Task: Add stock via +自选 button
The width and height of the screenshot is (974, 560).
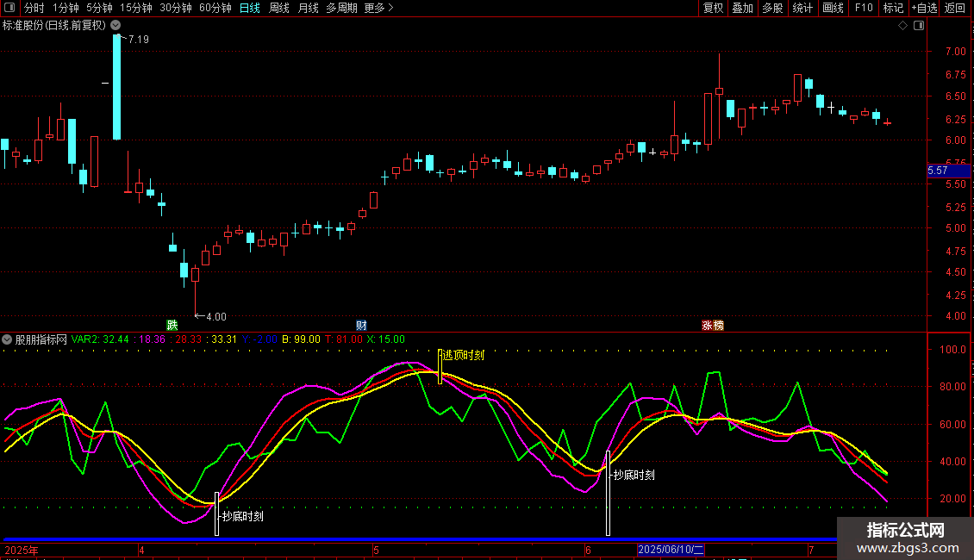Action: pyautogui.click(x=924, y=8)
